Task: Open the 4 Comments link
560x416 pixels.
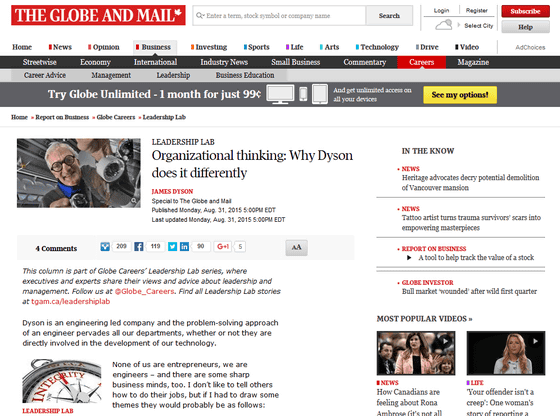Action: coord(56,248)
